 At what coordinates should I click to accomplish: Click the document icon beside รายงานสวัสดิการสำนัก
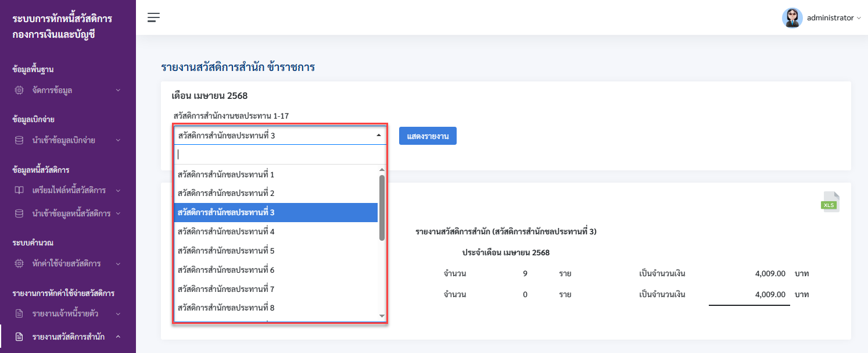(19, 337)
